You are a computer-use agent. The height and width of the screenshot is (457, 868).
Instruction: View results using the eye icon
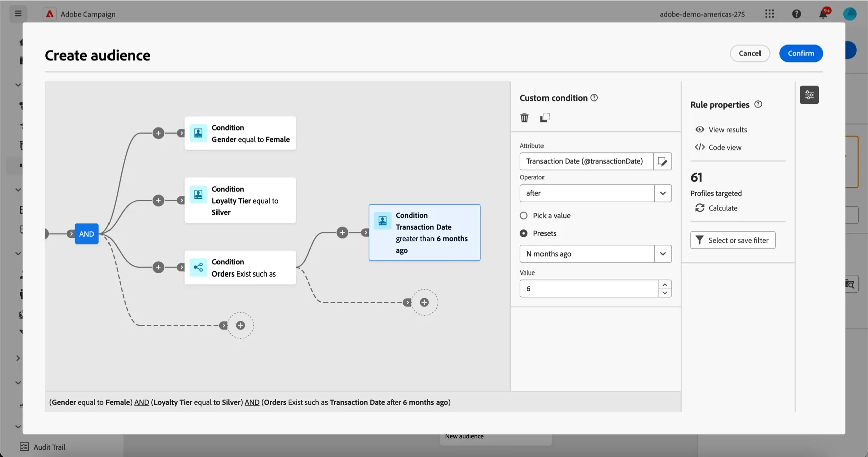(700, 129)
